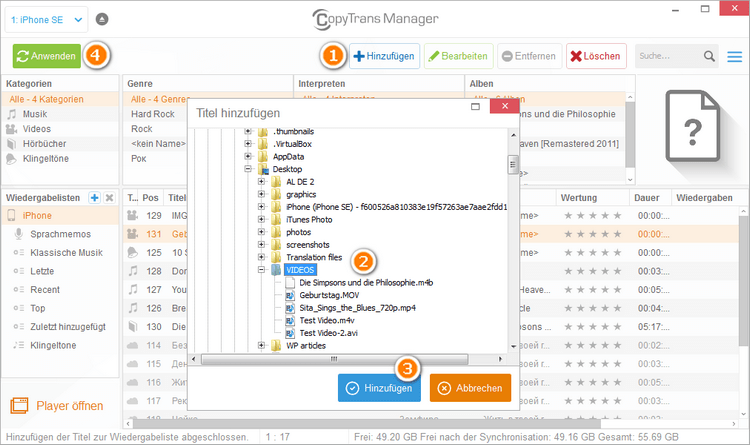
Task: Sort by the Wiedergaben column header
Action: [705, 198]
